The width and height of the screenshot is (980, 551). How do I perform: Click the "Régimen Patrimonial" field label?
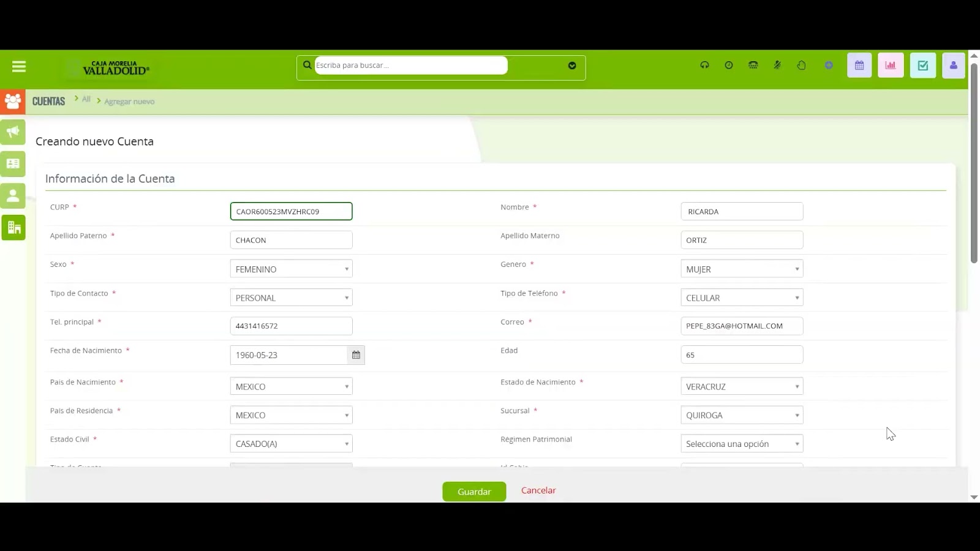click(x=536, y=440)
